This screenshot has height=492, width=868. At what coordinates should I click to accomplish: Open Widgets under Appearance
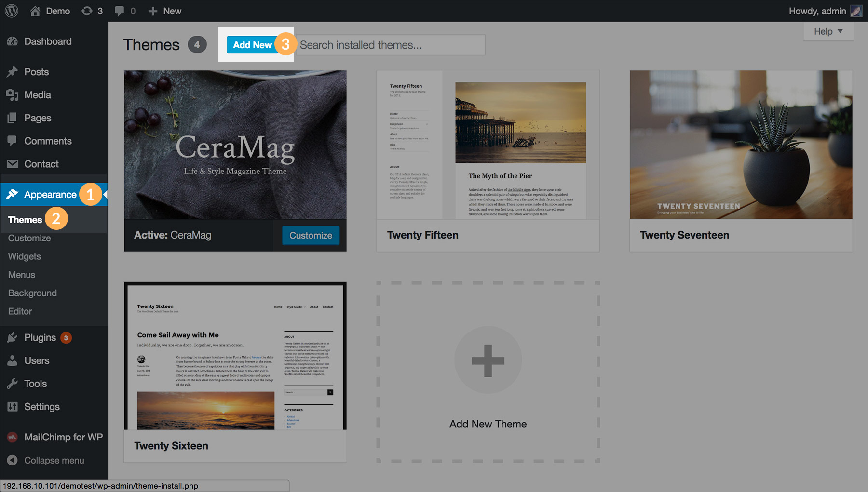(x=25, y=256)
